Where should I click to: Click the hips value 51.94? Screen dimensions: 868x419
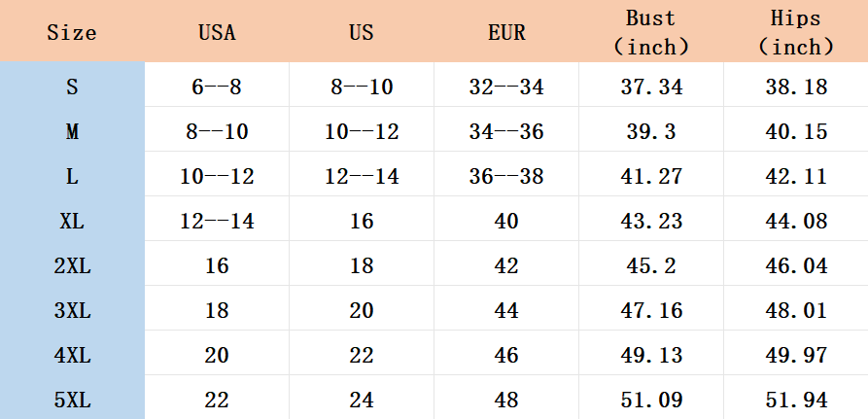click(x=796, y=400)
